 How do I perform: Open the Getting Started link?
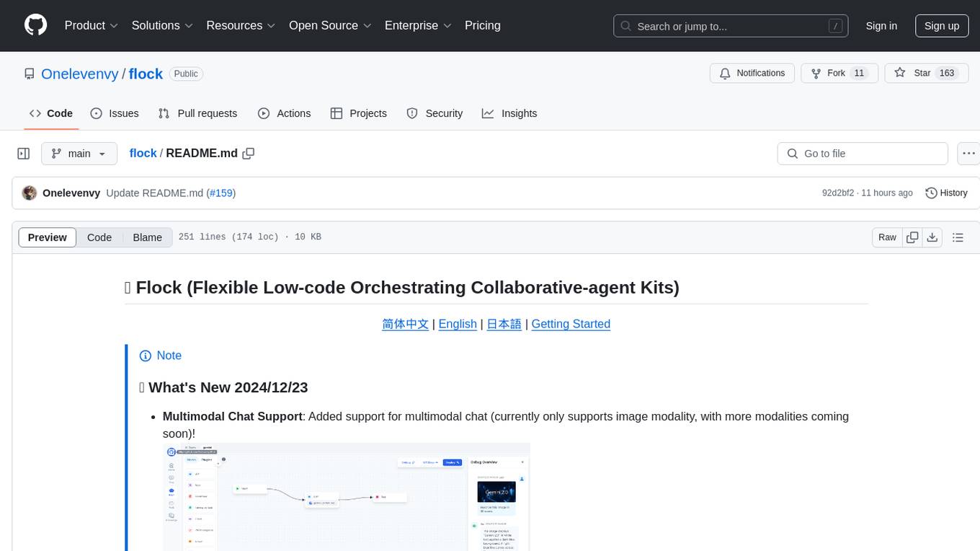571,324
